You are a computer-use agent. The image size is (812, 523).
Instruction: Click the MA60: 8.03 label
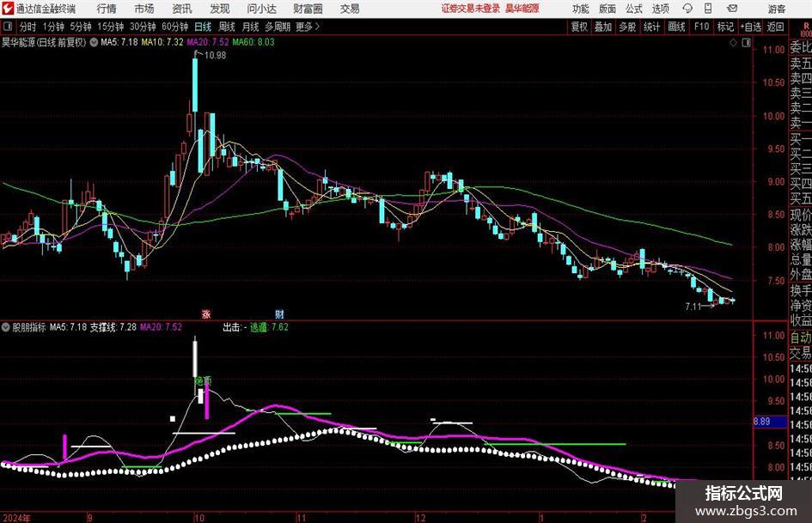coord(253,42)
